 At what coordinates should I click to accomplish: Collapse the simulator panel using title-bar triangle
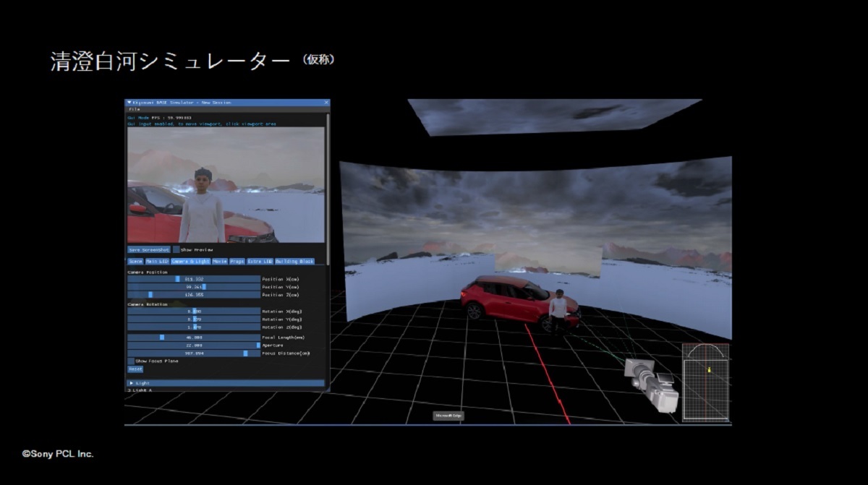[129, 103]
